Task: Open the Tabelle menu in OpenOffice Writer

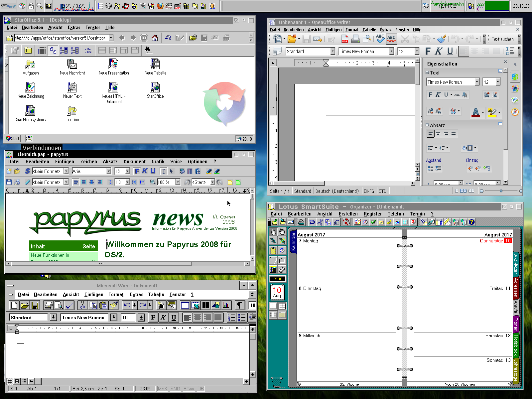Action: 369,30
